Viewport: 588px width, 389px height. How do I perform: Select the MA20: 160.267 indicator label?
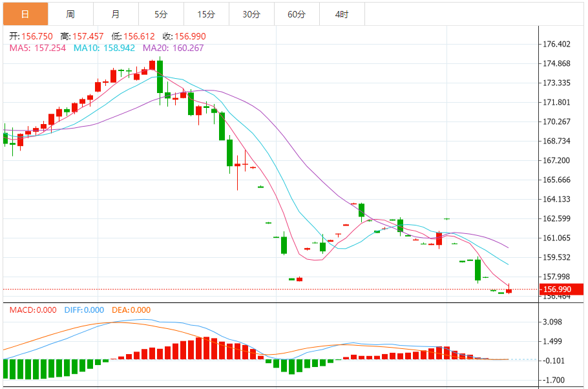173,48
